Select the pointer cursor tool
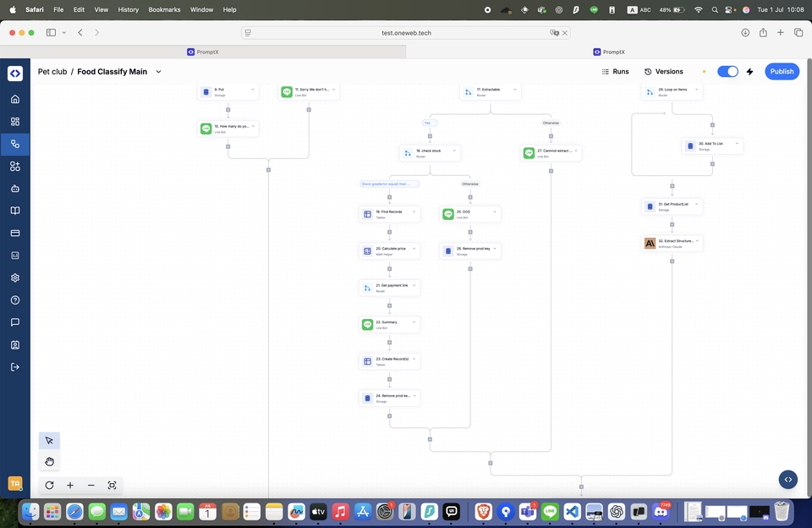Image resolution: width=812 pixels, height=528 pixels. point(49,441)
